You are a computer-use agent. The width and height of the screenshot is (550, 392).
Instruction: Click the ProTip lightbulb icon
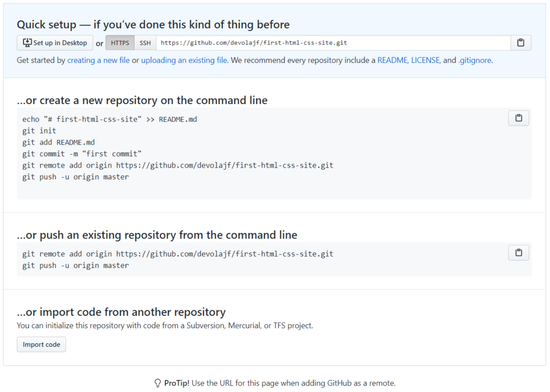(158, 383)
